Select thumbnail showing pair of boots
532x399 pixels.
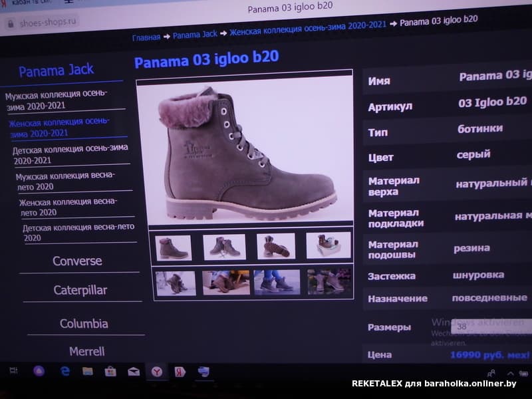click(x=224, y=247)
